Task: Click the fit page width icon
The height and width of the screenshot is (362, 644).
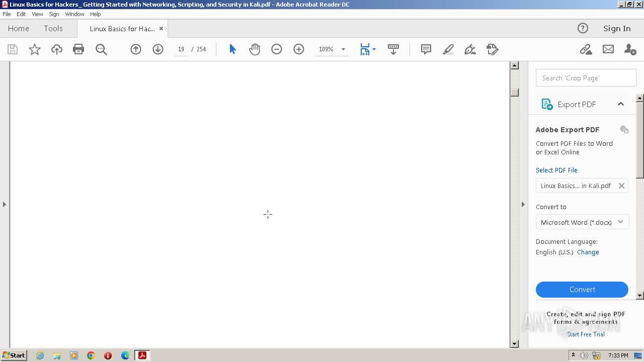Action: [x=365, y=49]
